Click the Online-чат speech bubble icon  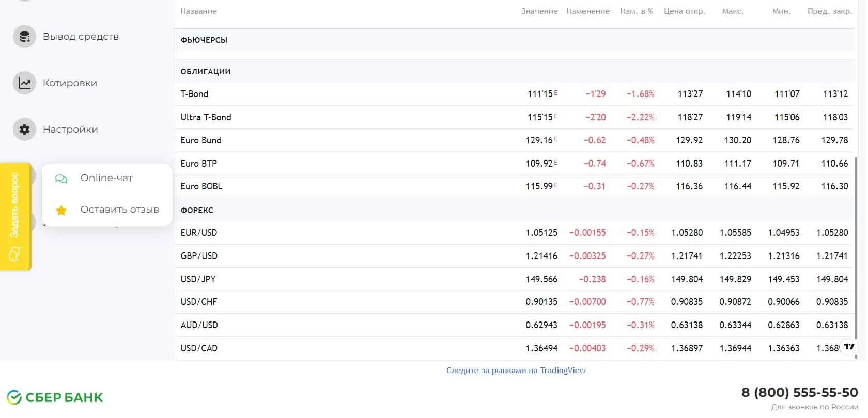tap(61, 179)
